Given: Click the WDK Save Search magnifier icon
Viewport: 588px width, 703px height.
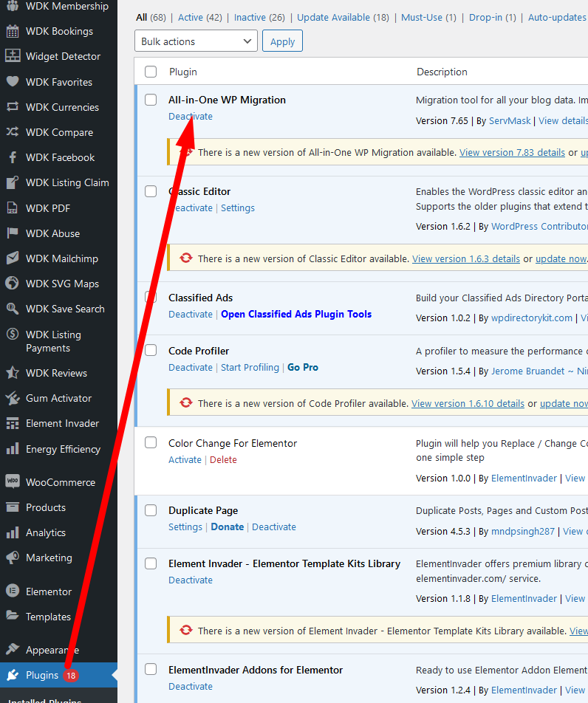Looking at the screenshot, I should [13, 309].
